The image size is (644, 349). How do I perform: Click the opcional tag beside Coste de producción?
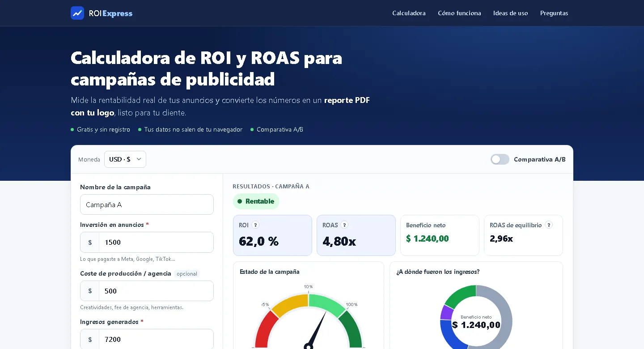[187, 274]
